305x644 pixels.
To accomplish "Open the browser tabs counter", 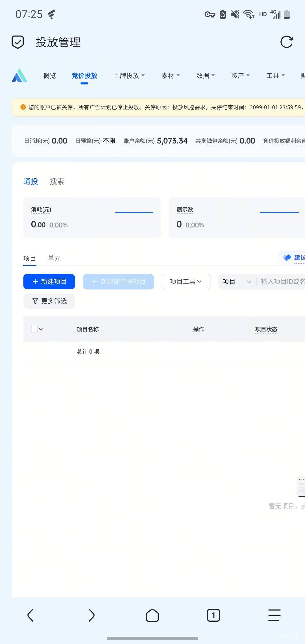I will coord(213,615).
